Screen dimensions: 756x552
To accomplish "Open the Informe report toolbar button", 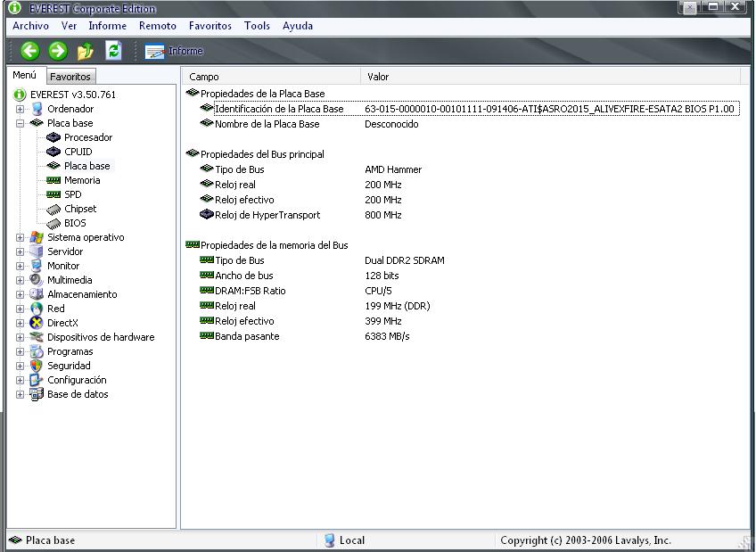I will click(x=175, y=51).
